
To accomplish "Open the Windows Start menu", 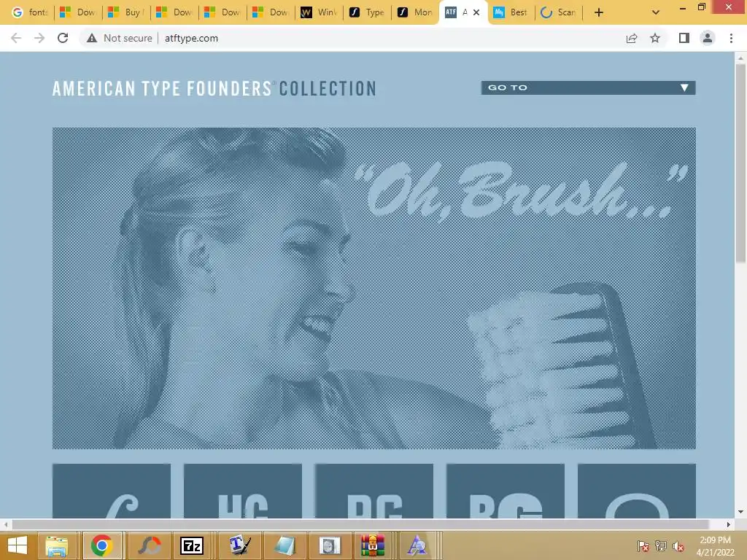I will (x=18, y=545).
